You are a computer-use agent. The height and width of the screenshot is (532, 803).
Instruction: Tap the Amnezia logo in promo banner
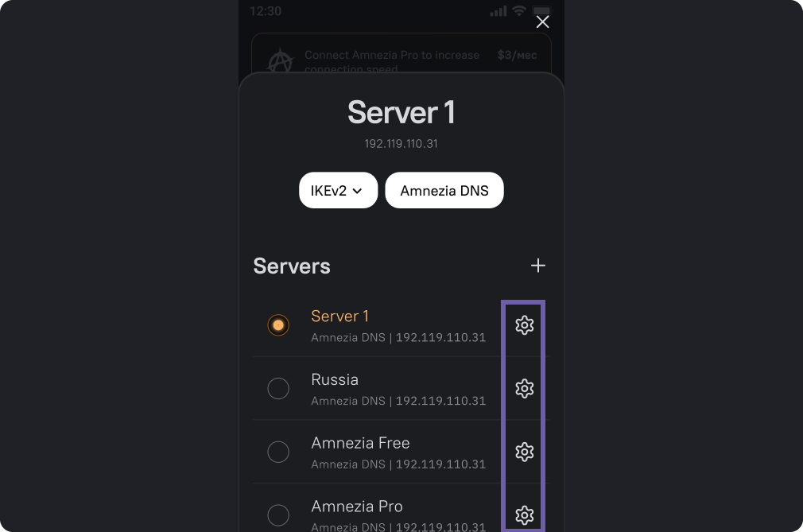pos(280,61)
